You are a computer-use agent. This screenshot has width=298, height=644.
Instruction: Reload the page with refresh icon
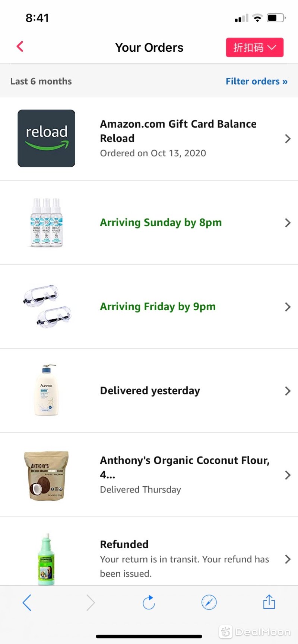click(x=149, y=602)
